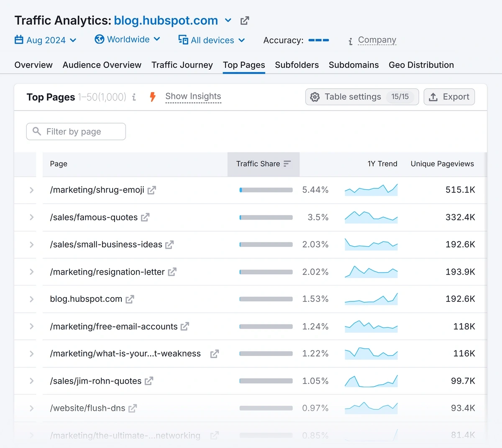Open external link for /marketing/shrug-emoji

[152, 190]
